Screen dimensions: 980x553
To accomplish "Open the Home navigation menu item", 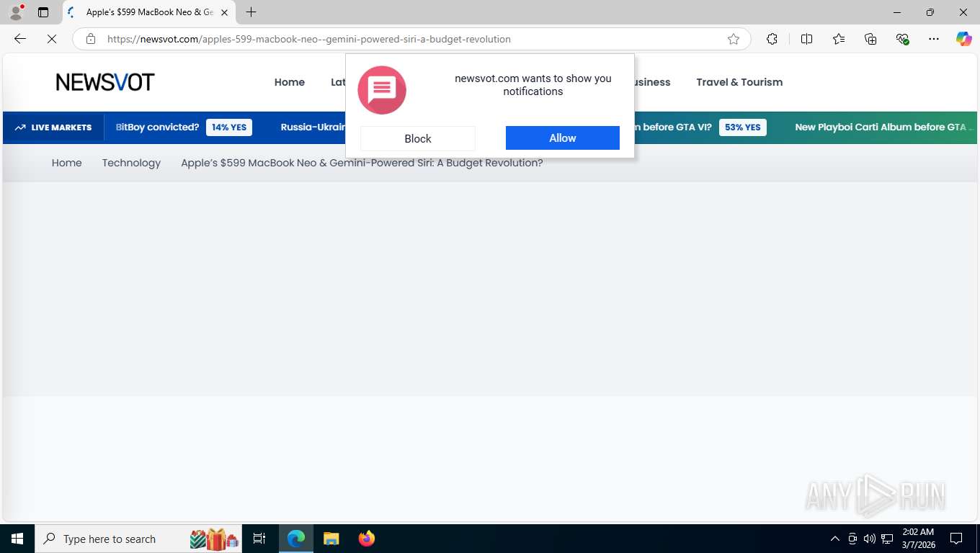I will pos(290,82).
